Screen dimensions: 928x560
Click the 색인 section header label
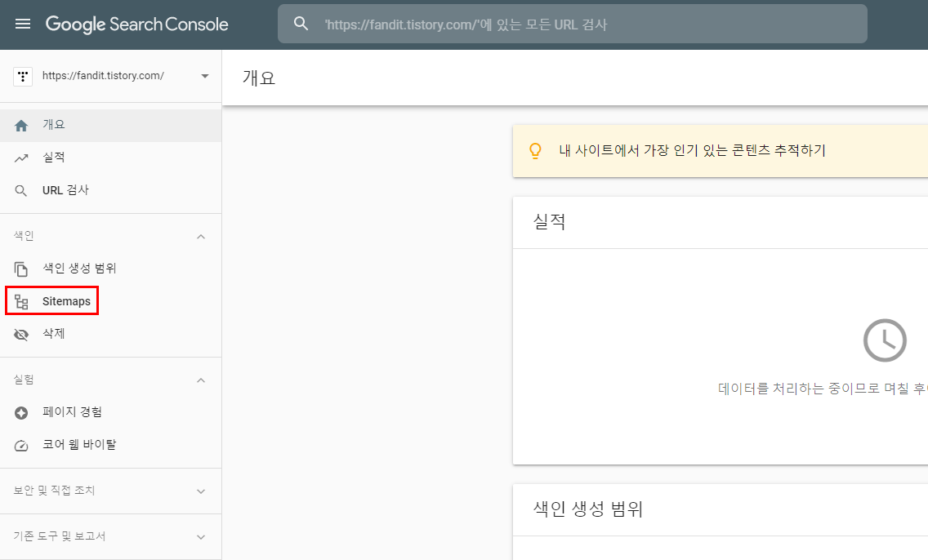pos(24,236)
